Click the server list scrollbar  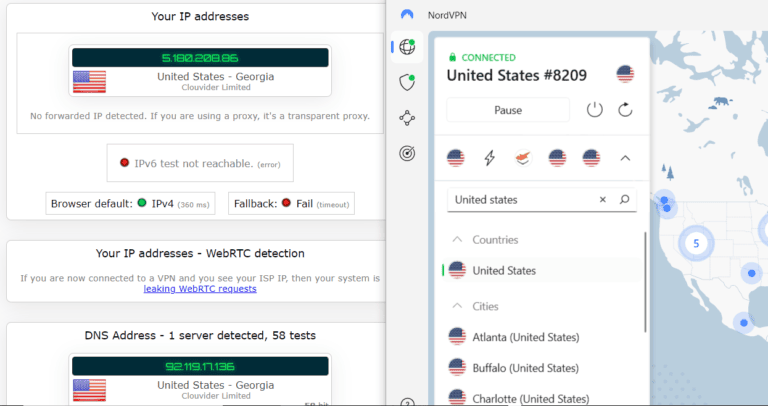click(x=645, y=282)
